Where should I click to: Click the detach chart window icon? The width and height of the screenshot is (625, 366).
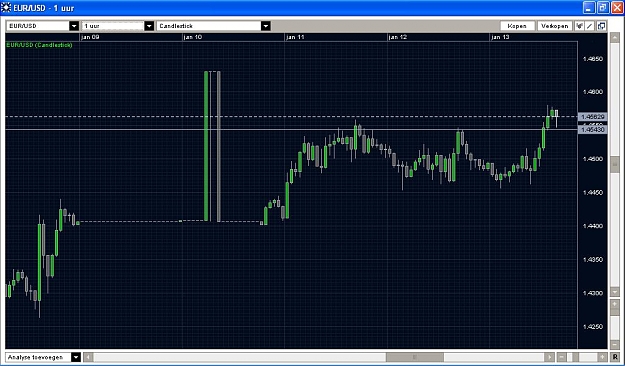(x=601, y=26)
